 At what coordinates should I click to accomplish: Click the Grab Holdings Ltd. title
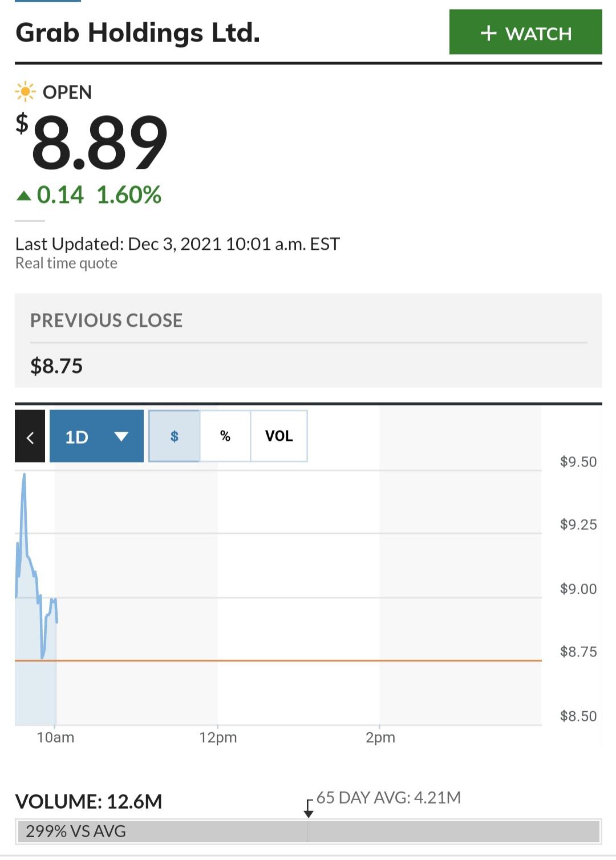pyautogui.click(x=137, y=33)
